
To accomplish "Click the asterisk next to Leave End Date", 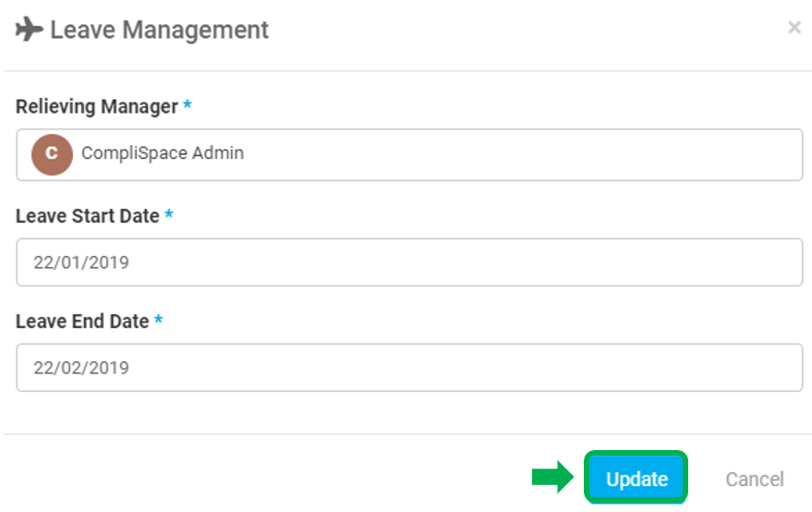I will tap(159, 319).
